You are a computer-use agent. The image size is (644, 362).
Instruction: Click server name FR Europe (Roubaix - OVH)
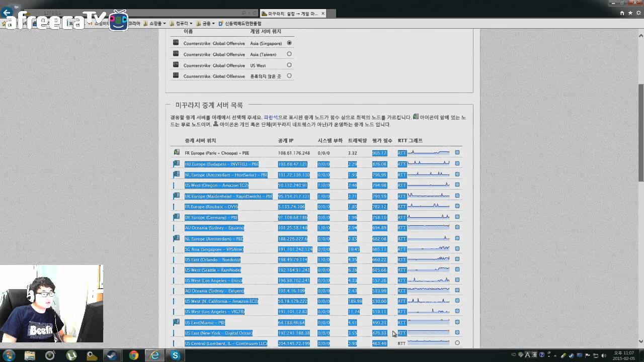pyautogui.click(x=211, y=207)
